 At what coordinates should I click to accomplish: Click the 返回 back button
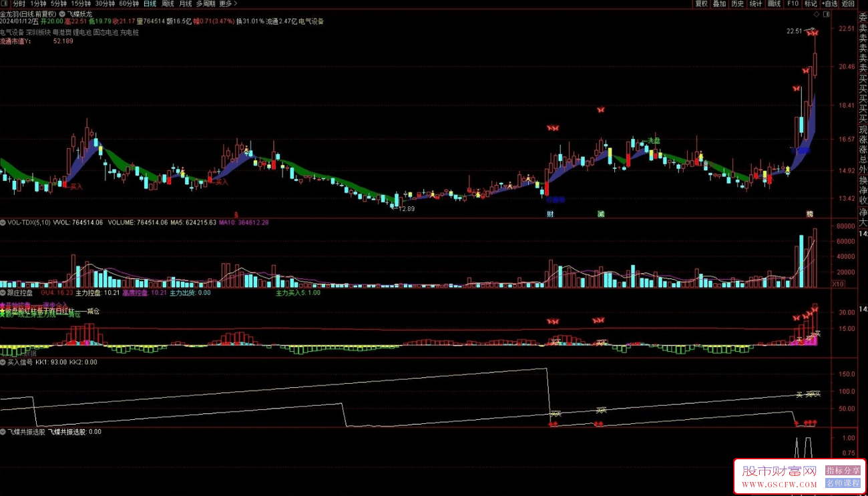point(847,3)
